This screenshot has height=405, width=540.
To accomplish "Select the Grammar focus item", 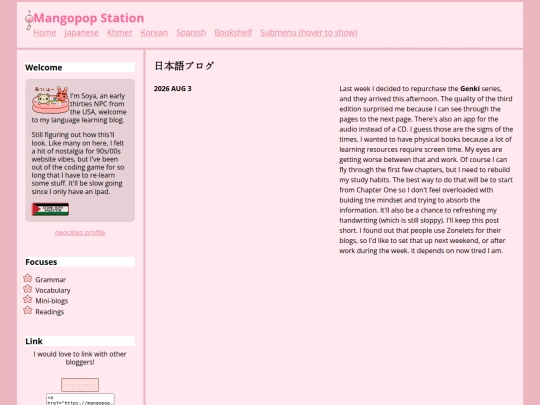I will [x=51, y=280].
